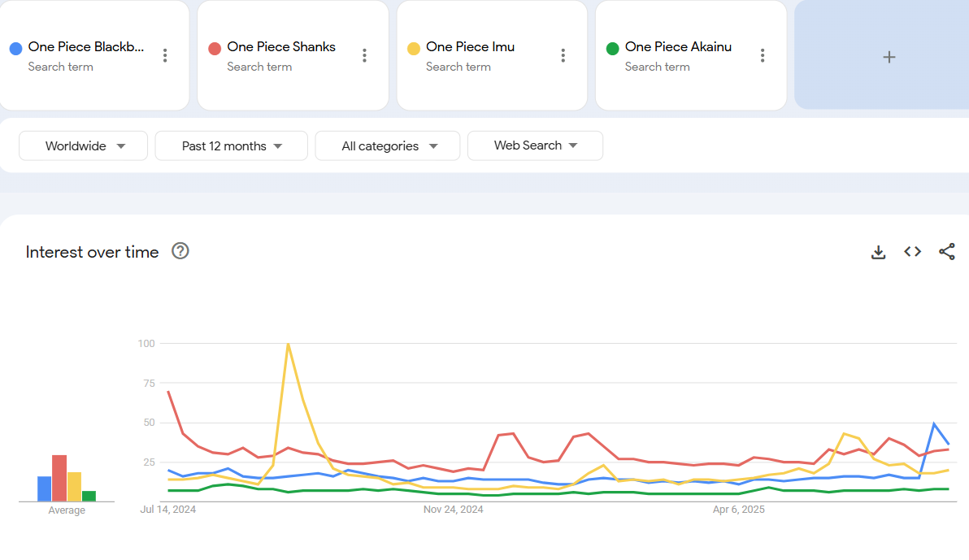Viewport: 969px width, 560px height.
Task: Click 'Search term' under One Piece Imu
Action: click(x=458, y=67)
